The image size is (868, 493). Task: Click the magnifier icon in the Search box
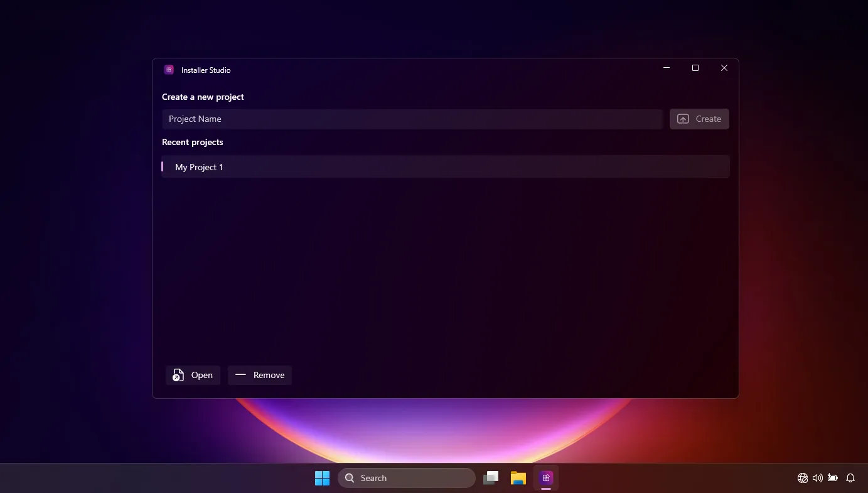[x=350, y=478]
